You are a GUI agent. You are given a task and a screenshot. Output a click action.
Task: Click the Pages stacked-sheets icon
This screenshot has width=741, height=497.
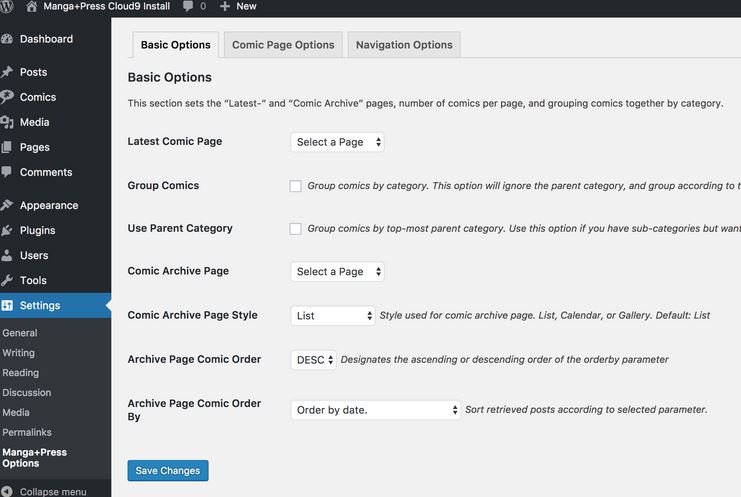[x=7, y=147]
